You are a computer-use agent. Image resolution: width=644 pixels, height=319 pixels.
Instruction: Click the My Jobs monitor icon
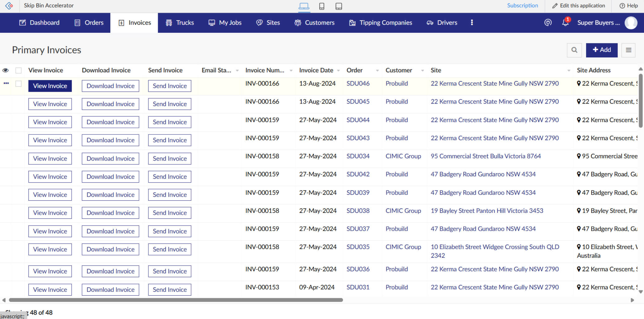(212, 22)
